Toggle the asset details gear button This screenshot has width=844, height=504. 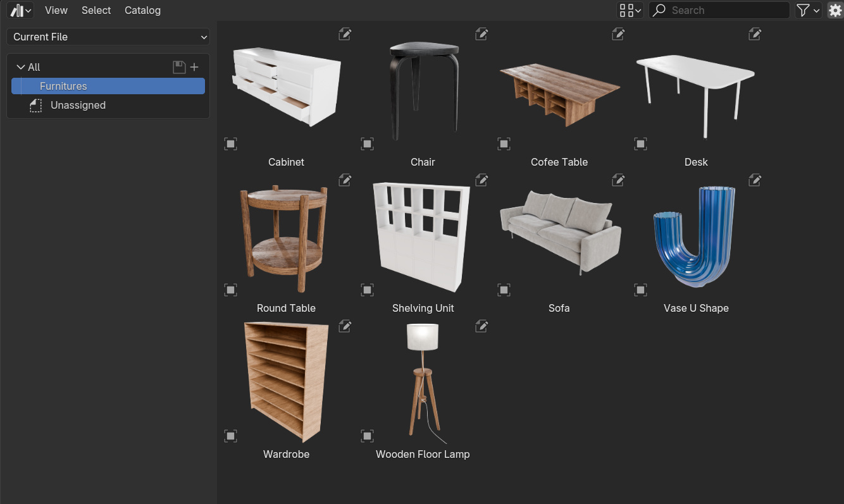[x=835, y=10]
